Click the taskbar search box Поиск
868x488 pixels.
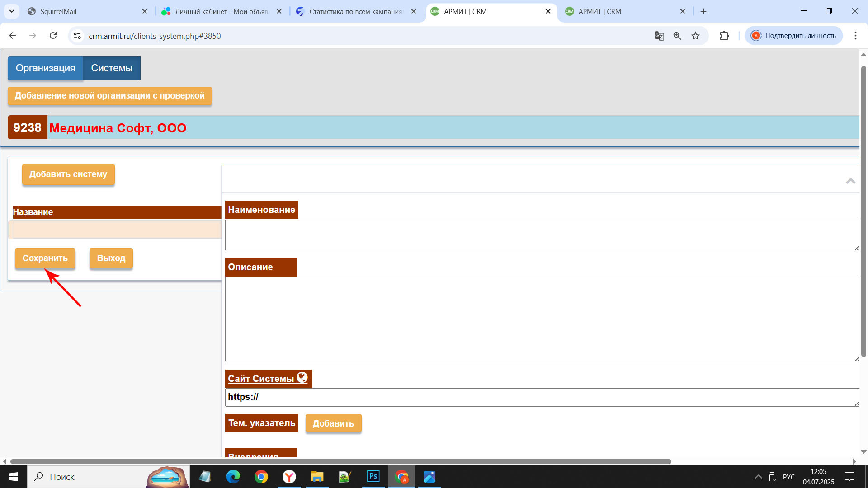(x=108, y=477)
